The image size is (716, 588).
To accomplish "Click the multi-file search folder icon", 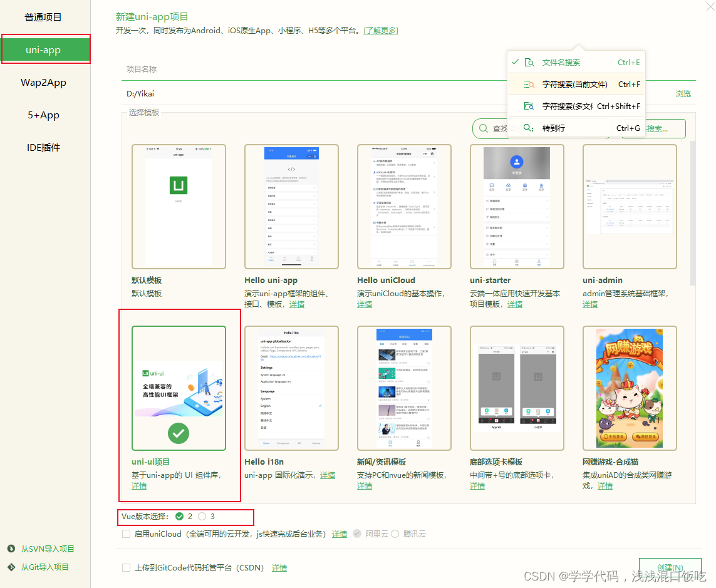I will [529, 106].
